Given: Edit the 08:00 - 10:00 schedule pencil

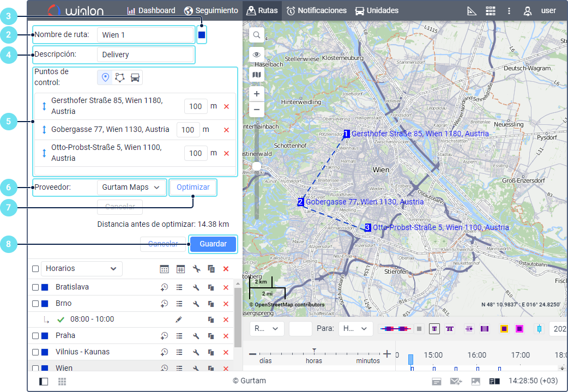Looking at the screenshot, I should 178,319.
